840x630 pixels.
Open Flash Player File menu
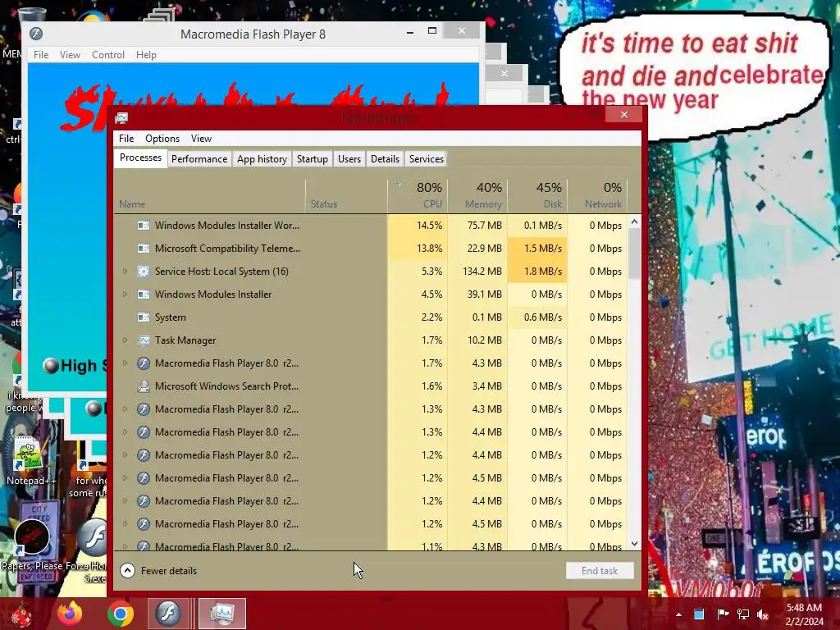41,55
